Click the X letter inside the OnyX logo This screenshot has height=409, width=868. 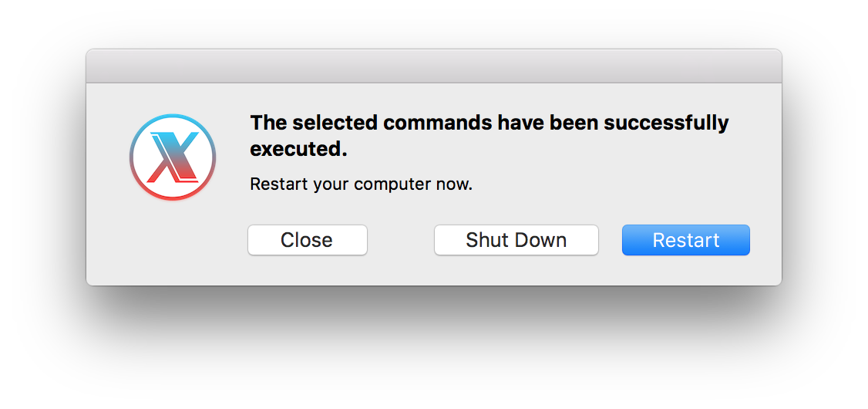(173, 157)
